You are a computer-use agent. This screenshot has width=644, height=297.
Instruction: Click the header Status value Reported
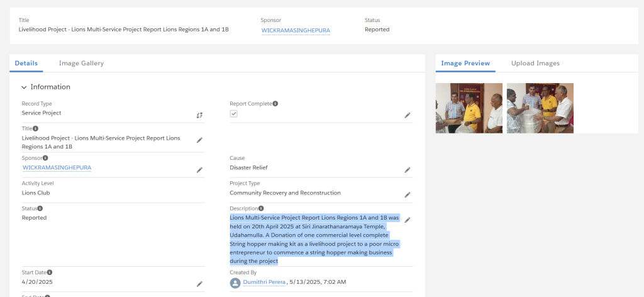[x=377, y=30]
